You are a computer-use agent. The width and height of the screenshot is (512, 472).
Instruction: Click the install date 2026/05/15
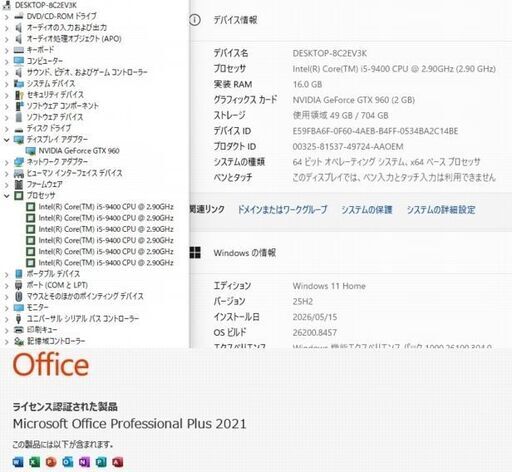click(315, 317)
